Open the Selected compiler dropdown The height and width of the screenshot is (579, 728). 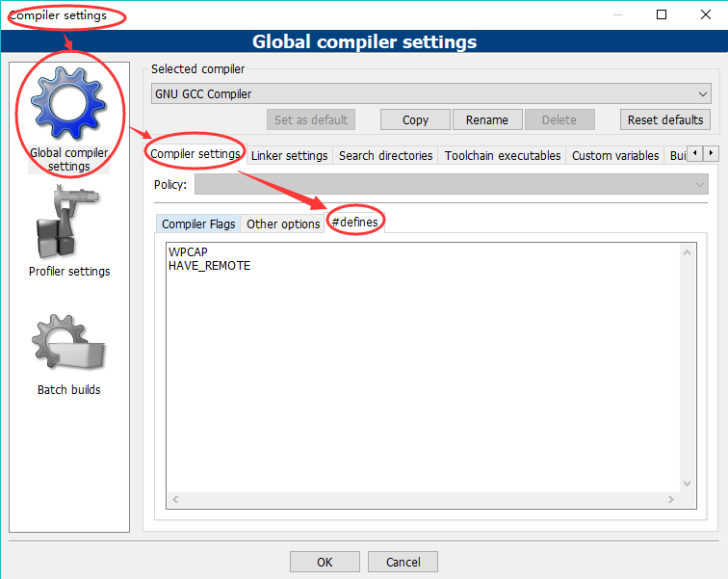pos(430,93)
